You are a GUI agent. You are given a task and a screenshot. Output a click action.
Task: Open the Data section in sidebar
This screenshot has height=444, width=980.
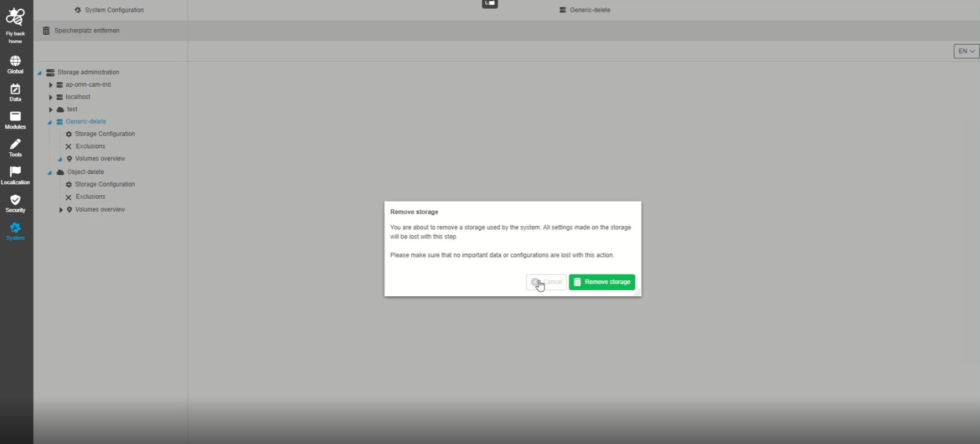pos(15,92)
